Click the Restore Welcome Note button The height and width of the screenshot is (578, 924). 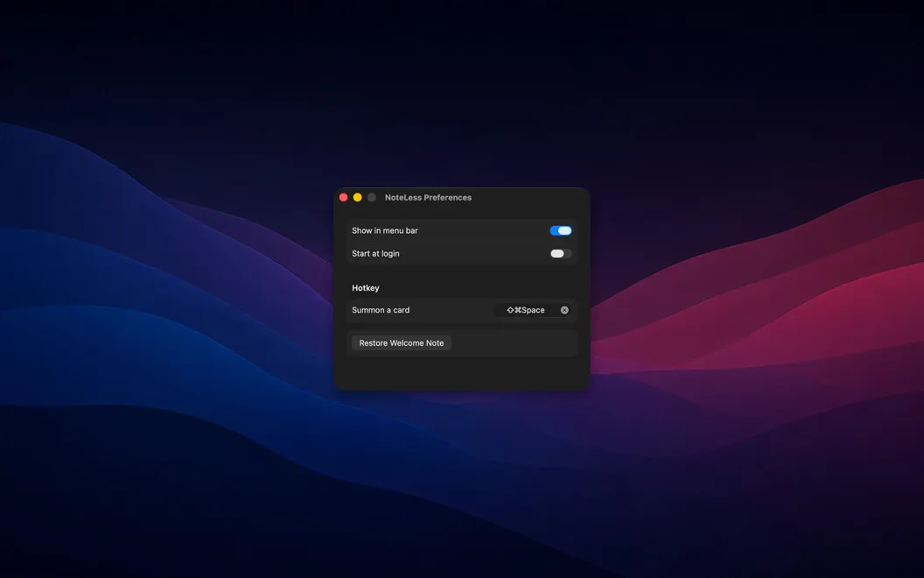pyautogui.click(x=402, y=343)
